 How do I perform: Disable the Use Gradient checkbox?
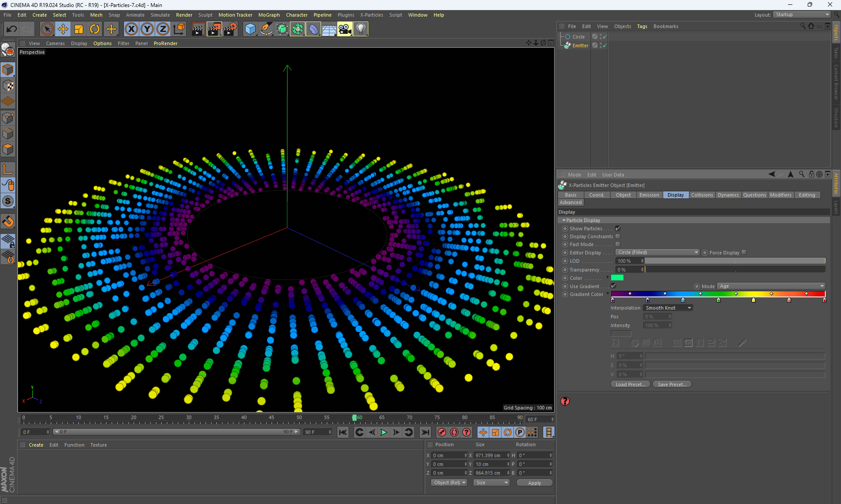tap(613, 286)
